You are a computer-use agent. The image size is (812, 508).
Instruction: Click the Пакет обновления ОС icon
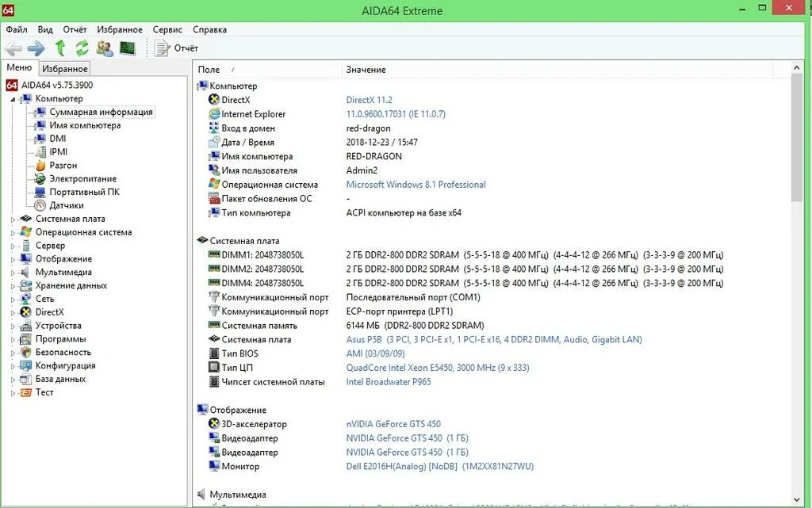click(214, 199)
